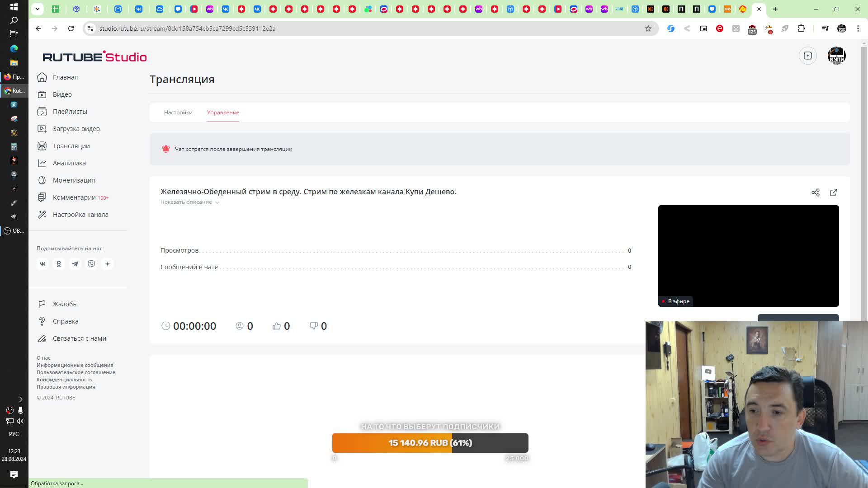Screen dimensions: 868x488
Task: Switch to the Настройки tab
Action: 178,113
